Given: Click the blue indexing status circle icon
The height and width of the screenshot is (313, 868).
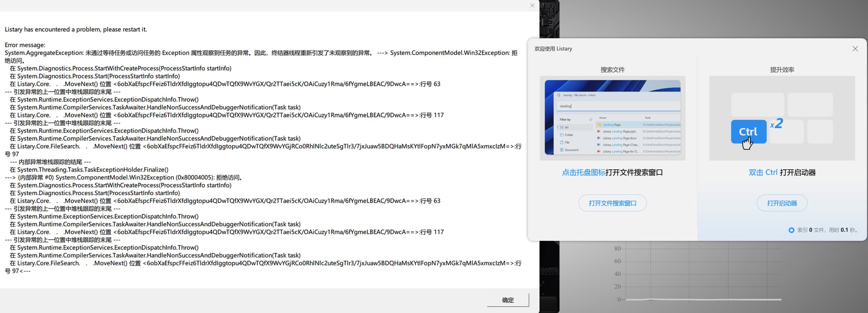Looking at the screenshot, I should [x=791, y=230].
